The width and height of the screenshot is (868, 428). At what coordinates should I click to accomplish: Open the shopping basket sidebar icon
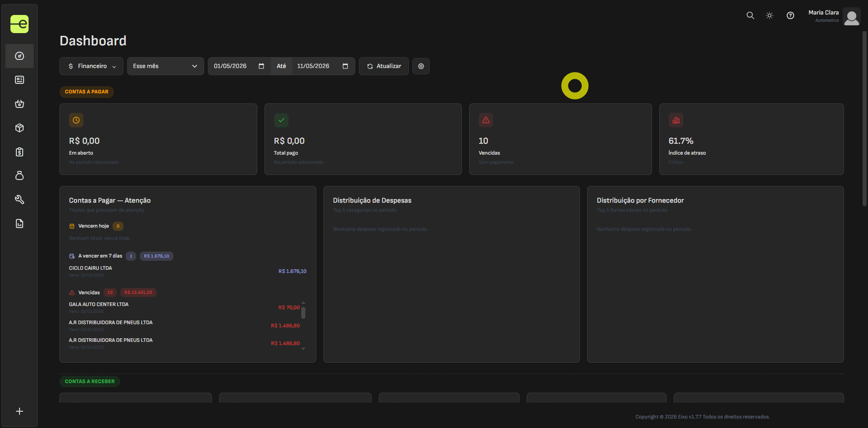click(x=20, y=104)
